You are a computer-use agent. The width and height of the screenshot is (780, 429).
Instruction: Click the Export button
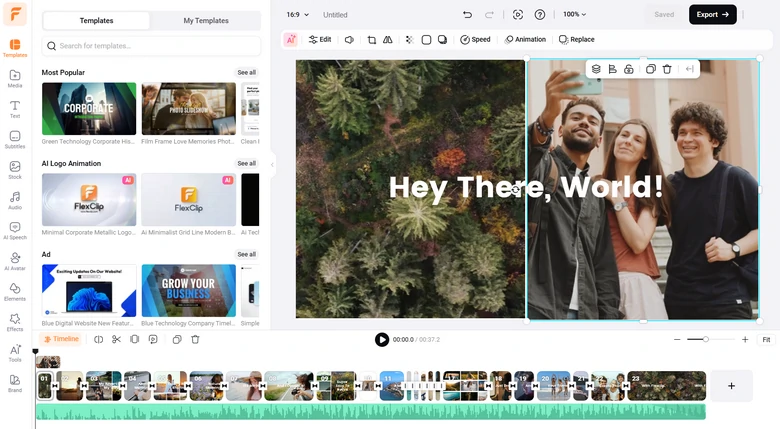(712, 14)
